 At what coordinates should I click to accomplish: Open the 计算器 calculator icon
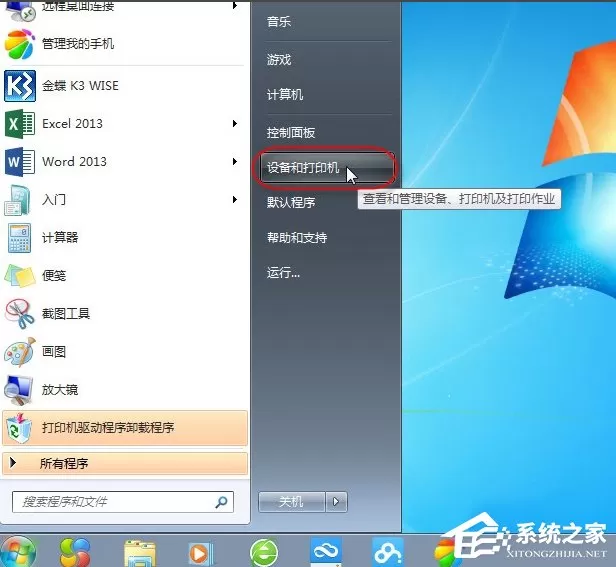pos(20,238)
